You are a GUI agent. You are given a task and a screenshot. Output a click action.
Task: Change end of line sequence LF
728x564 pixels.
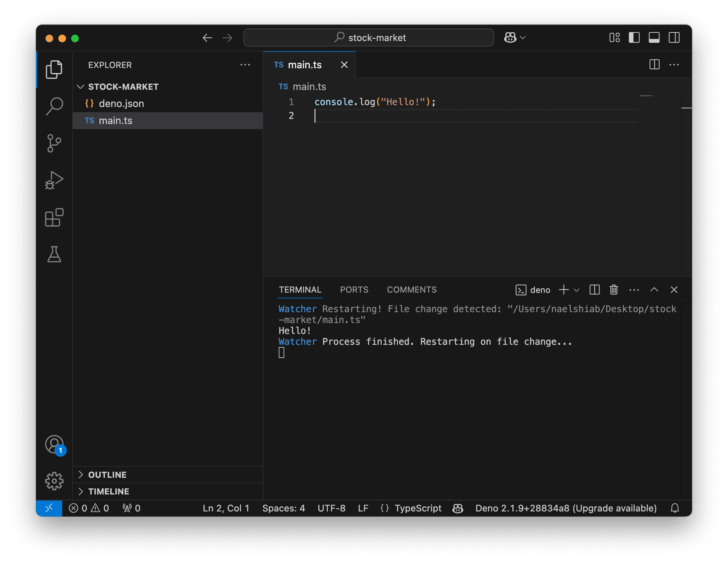click(x=363, y=508)
